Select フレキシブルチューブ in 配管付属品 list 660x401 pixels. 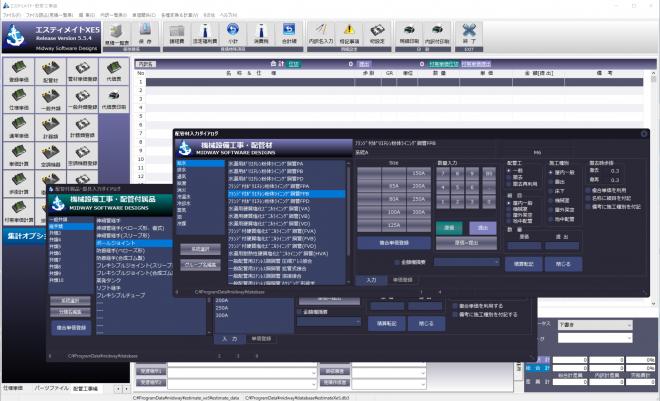(121, 295)
